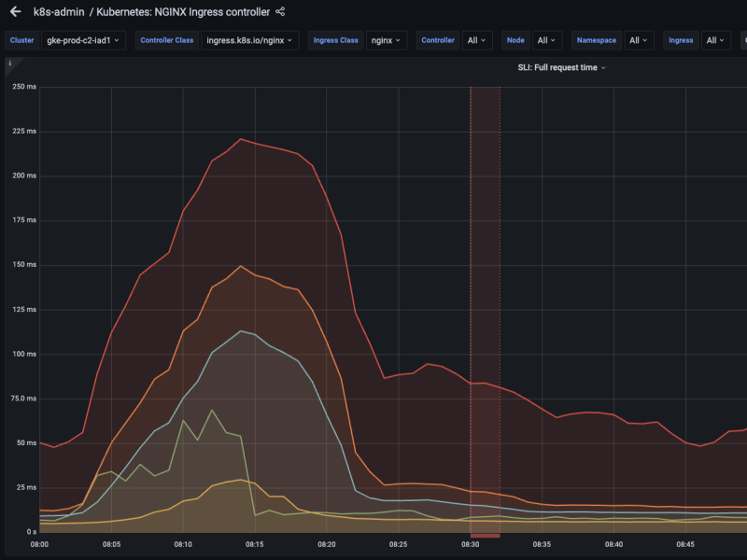Image resolution: width=747 pixels, height=560 pixels.
Task: Open the Namespace All dropdown
Action: pyautogui.click(x=639, y=40)
